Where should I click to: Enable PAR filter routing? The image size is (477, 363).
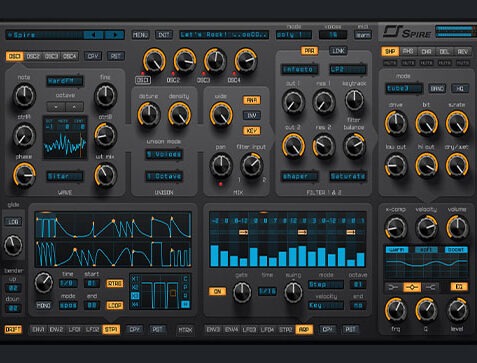310,51
